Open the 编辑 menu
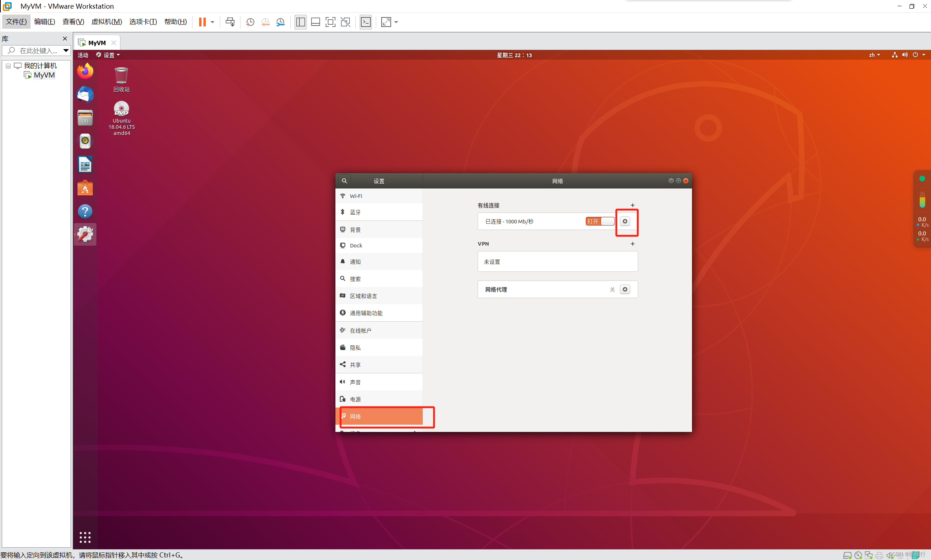The width and height of the screenshot is (931, 560). [x=44, y=21]
